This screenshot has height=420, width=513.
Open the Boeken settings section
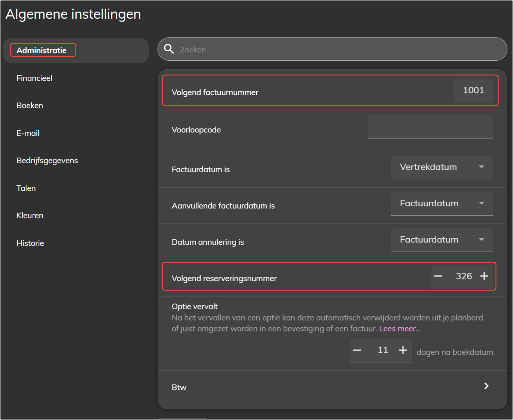point(30,106)
